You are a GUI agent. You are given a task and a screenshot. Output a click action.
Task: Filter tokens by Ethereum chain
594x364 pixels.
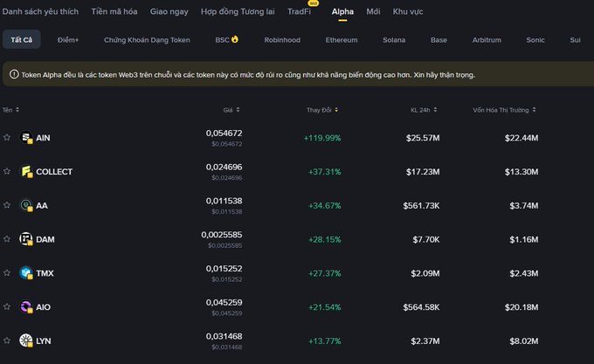tap(342, 40)
